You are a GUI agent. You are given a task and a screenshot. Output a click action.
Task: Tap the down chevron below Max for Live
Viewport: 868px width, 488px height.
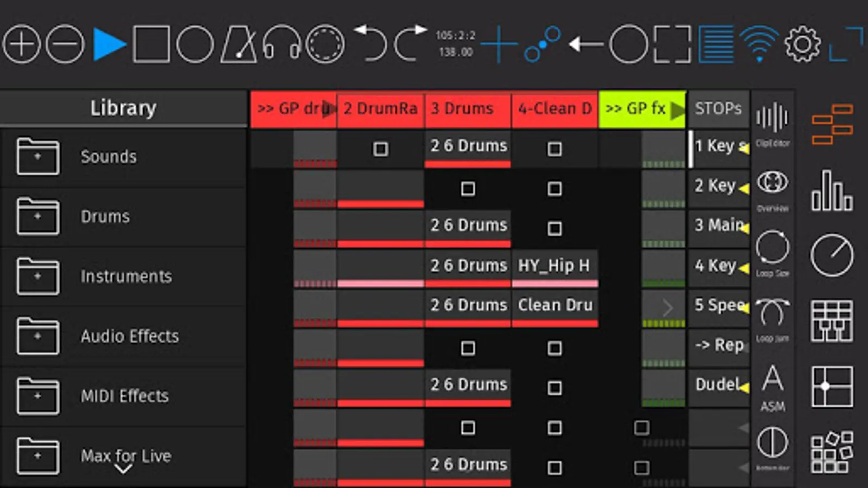coord(124,469)
